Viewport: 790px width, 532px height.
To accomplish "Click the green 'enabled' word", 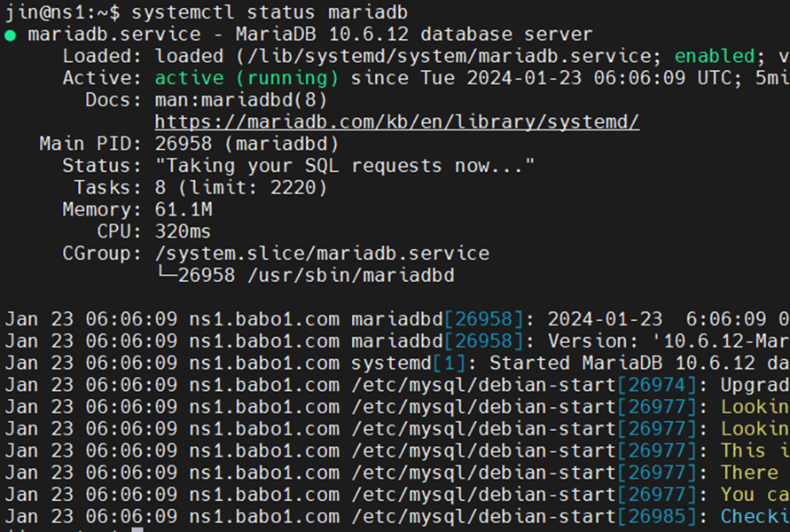I will click(715, 56).
